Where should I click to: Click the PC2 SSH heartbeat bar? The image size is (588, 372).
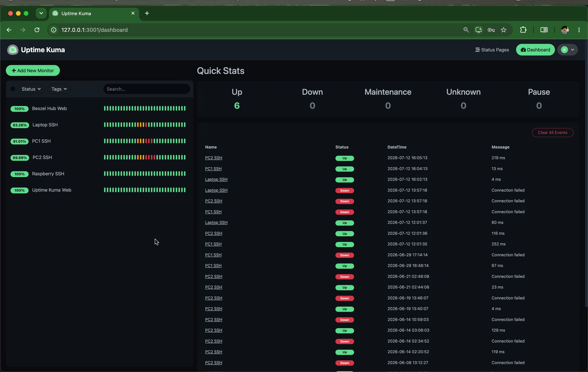click(145, 157)
